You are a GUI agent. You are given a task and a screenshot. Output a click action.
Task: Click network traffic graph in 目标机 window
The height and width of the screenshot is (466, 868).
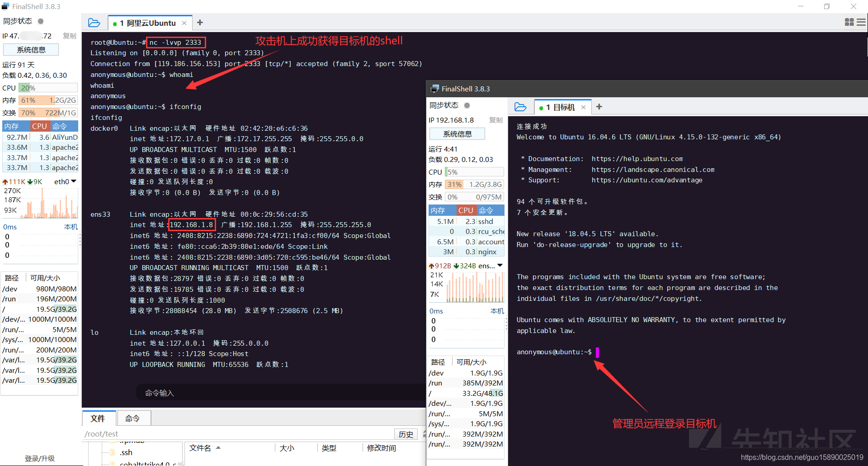pyautogui.click(x=466, y=287)
